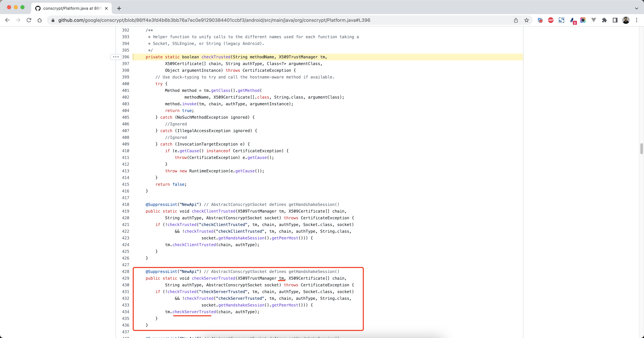
Task: Open Chrome three-dot menu
Action: 636,20
